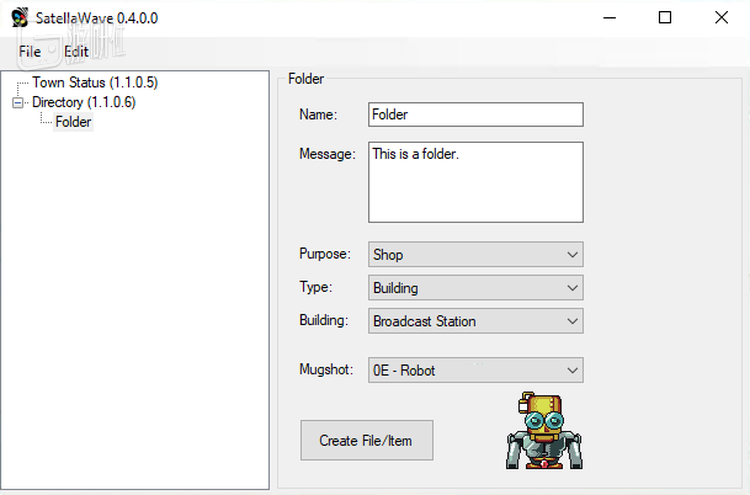Click the Robot mugshot preview image
The width and height of the screenshot is (750, 495).
click(544, 431)
